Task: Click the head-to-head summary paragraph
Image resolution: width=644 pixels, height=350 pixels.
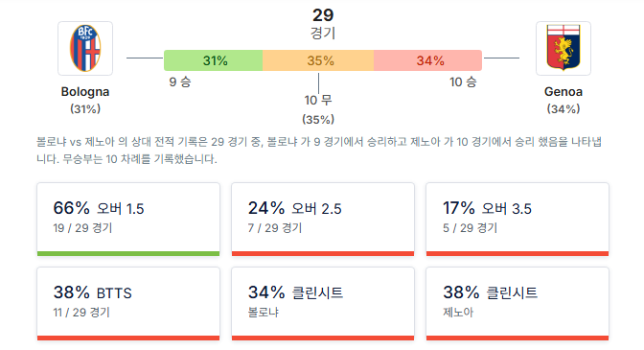Action: pos(319,151)
